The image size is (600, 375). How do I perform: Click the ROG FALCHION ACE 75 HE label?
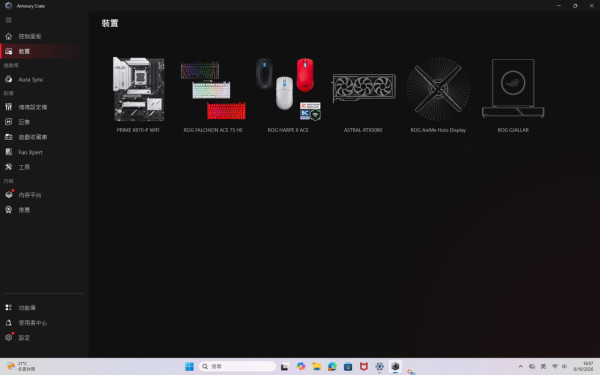213,130
